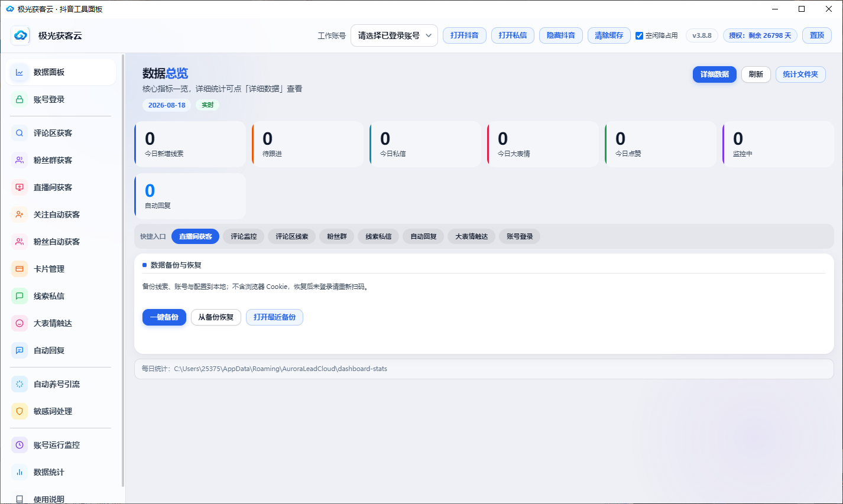843x504 pixels.
Task: Open 线索私信 sidebar item
Action: 61,296
